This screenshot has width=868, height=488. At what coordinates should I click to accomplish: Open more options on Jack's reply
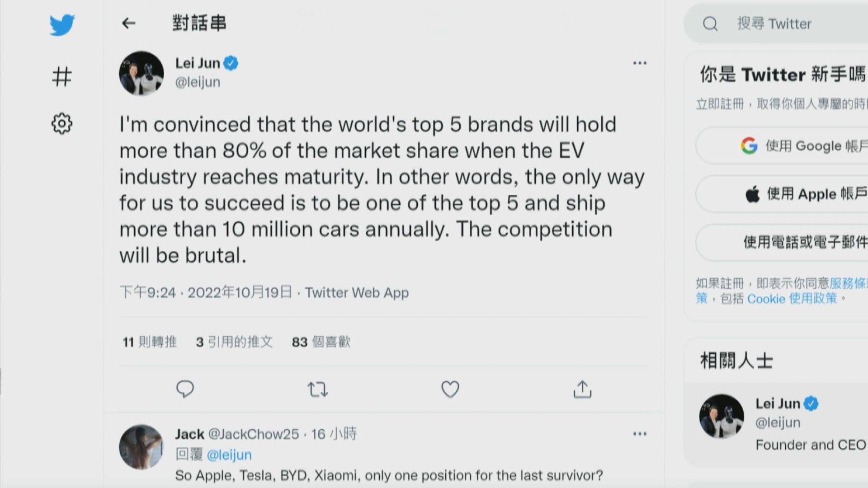coord(640,434)
